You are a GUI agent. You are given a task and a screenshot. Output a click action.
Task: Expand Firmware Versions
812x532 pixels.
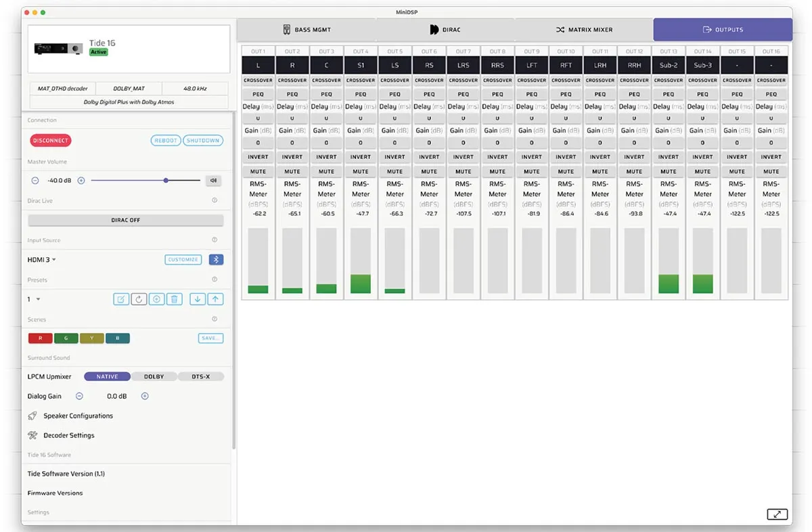pos(55,493)
